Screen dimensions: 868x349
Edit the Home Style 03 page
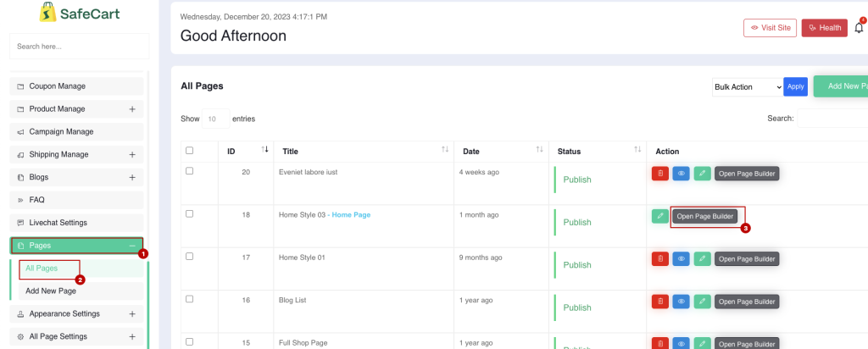point(659,216)
